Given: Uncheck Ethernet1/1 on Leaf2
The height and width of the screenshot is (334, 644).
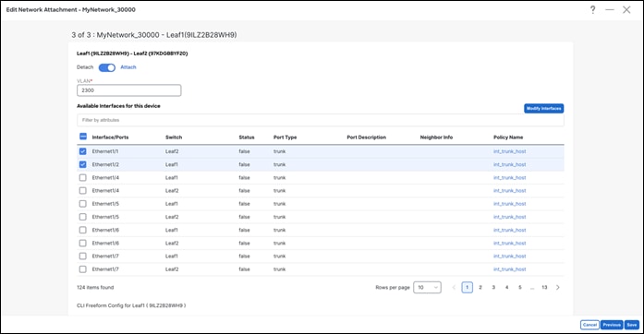Looking at the screenshot, I should pyautogui.click(x=83, y=151).
